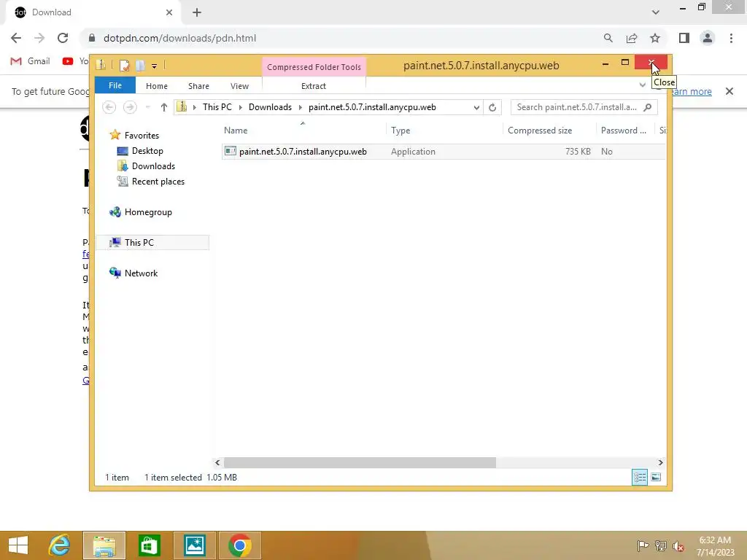747x560 pixels.
Task: Open Downloads in navigation pane
Action: click(x=153, y=166)
